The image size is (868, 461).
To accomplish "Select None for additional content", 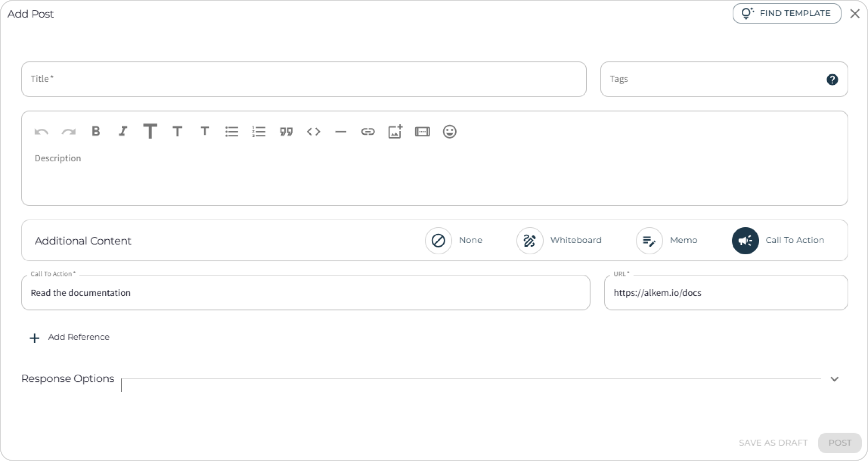I will [x=454, y=240].
